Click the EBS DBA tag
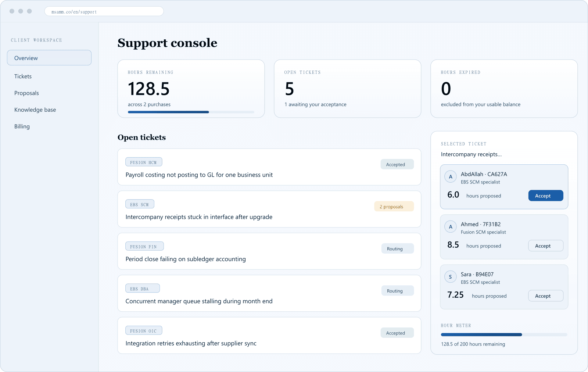Screen dimensions: 588x372 point(143,289)
